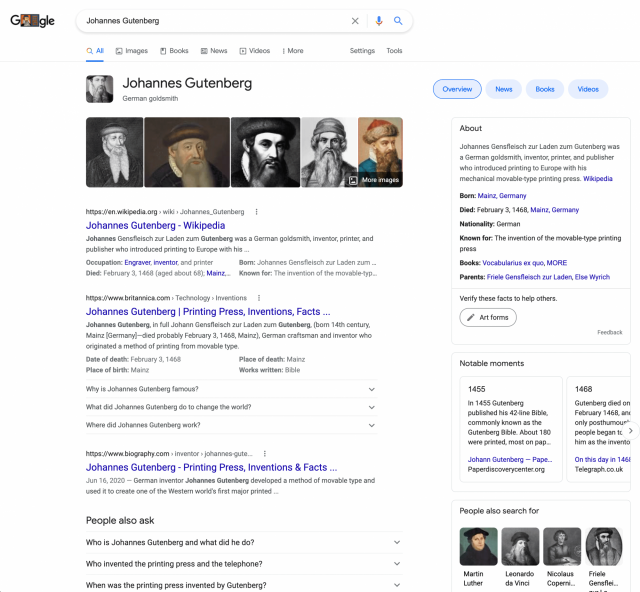The image size is (640, 592).
Task: Open 'Johannes Gutenberg - Wikipedia' result link
Action: pyautogui.click(x=155, y=226)
